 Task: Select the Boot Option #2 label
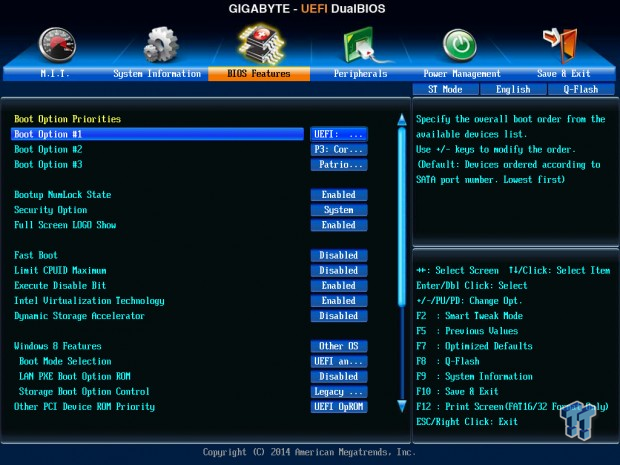[x=48, y=149]
